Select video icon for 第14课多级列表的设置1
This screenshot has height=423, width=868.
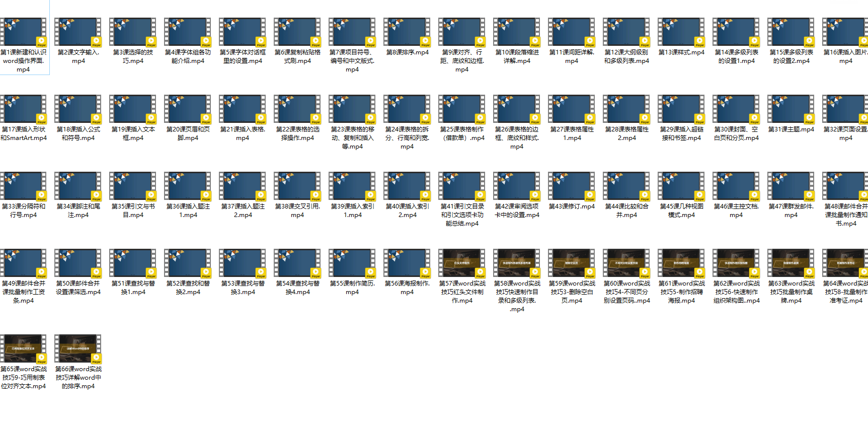click(x=736, y=32)
